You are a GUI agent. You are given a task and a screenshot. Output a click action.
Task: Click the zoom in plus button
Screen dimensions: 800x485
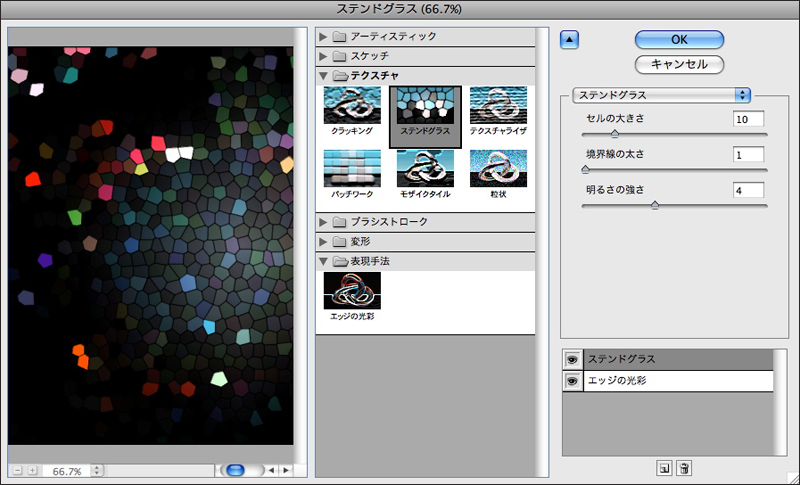click(32, 470)
